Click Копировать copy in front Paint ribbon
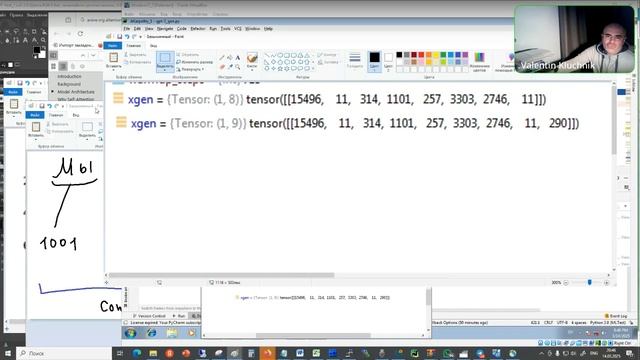The width and height of the screenshot is (640, 360). tap(138, 62)
